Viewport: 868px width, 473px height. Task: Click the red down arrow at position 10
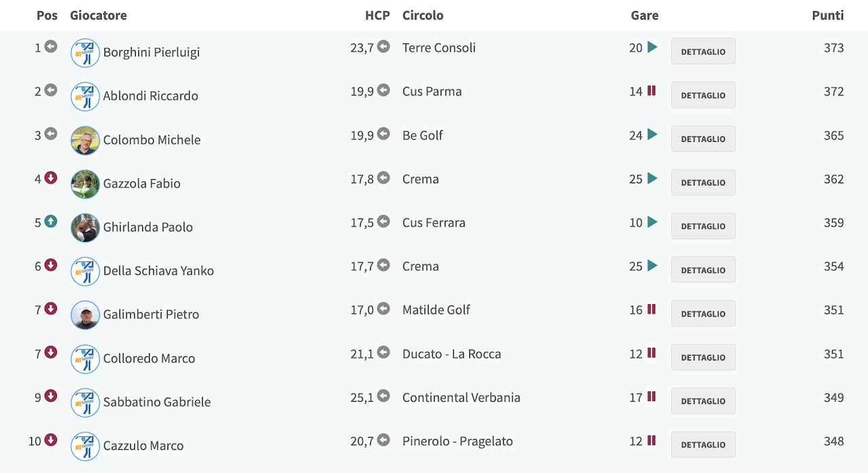point(51,440)
